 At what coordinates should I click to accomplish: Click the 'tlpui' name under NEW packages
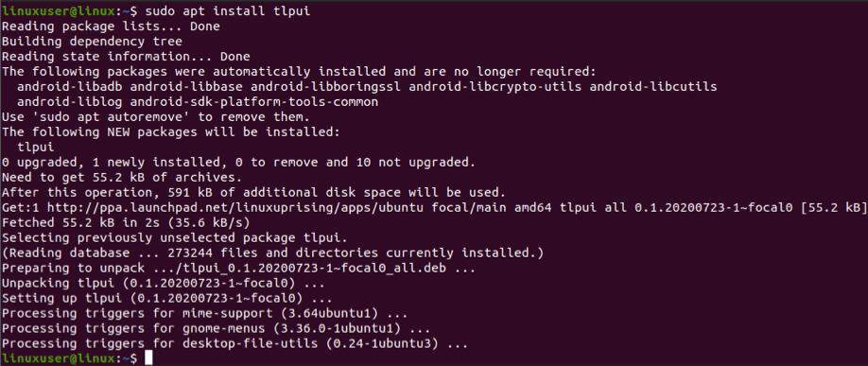pos(35,148)
